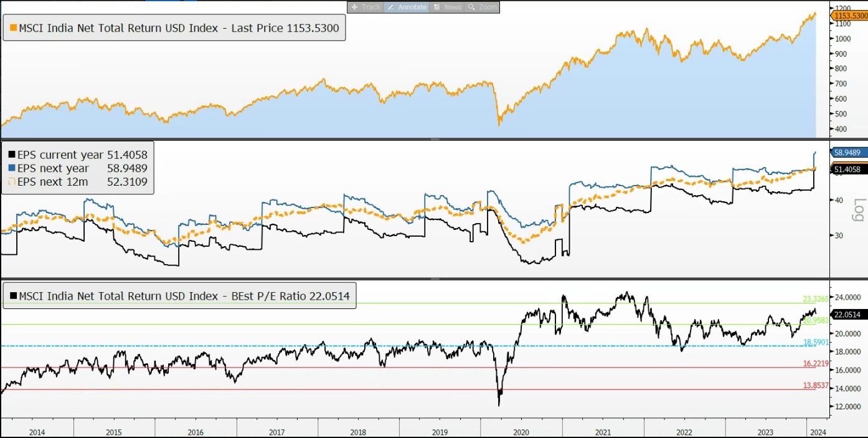Click the 2017 label on time axis
The width and height of the screenshot is (868, 438).
point(277,432)
